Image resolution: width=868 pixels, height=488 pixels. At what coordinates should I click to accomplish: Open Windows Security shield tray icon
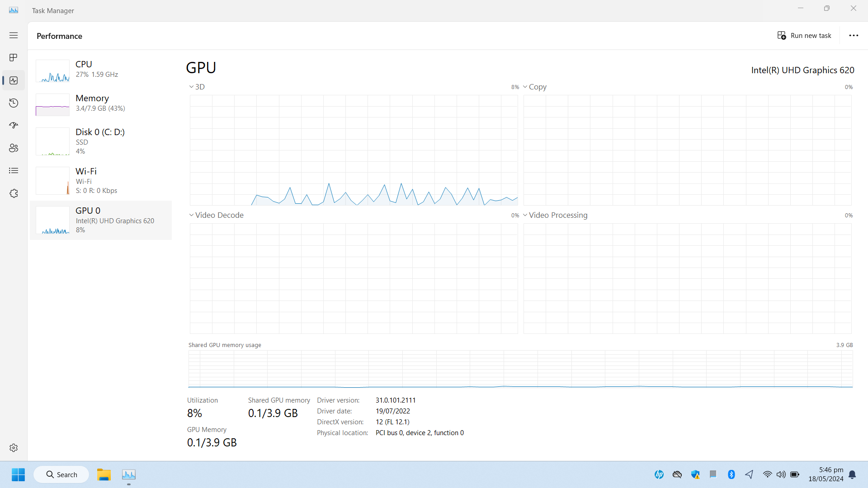(695, 474)
